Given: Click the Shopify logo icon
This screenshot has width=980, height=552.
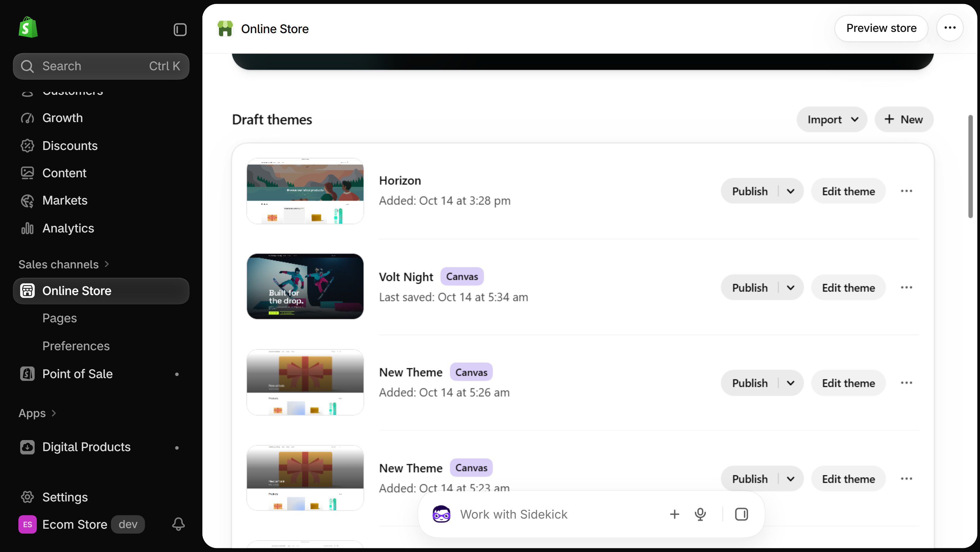Looking at the screenshot, I should tap(28, 27).
